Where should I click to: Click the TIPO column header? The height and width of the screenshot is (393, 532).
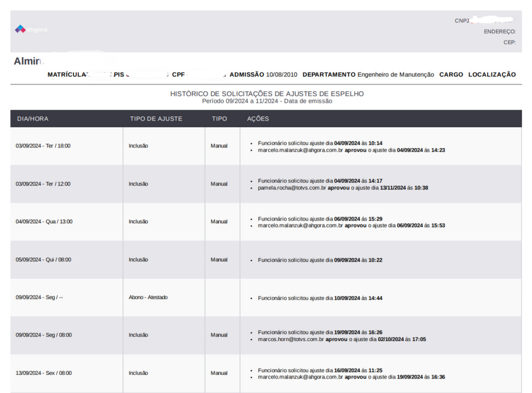tap(219, 119)
